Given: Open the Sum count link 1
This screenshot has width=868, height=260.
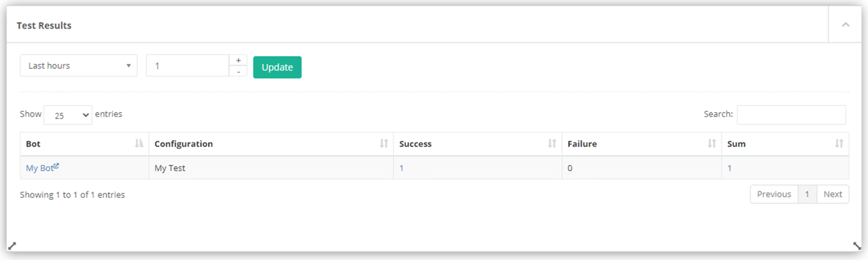Looking at the screenshot, I should coord(730,168).
